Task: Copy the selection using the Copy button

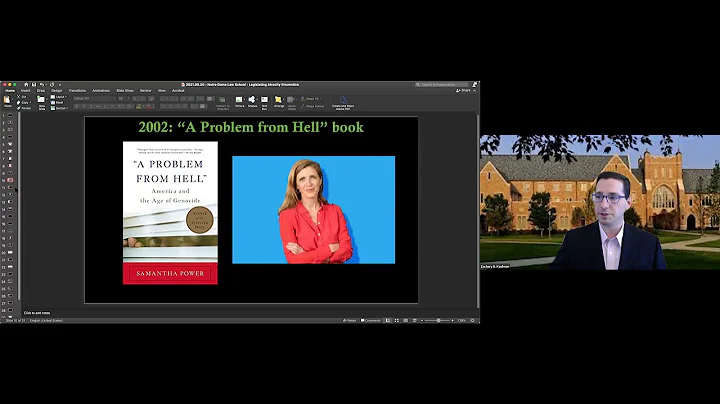Action: (x=22, y=102)
